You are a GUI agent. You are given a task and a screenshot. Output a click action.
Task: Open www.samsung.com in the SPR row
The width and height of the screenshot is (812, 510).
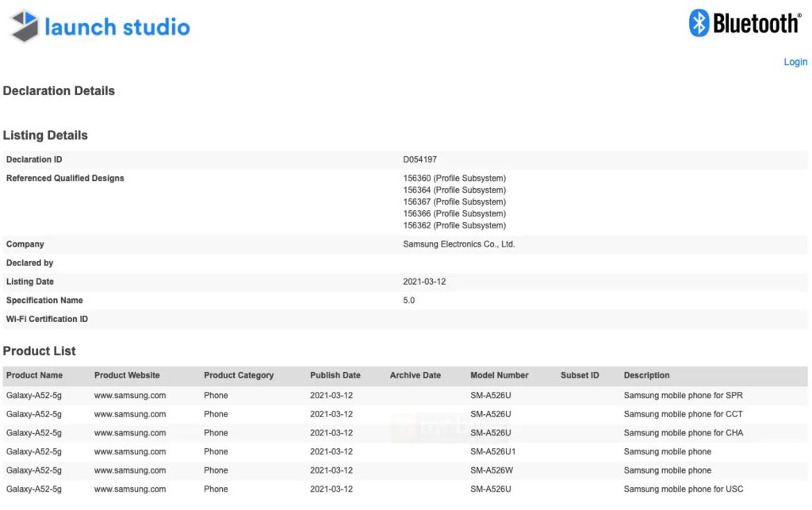point(130,396)
